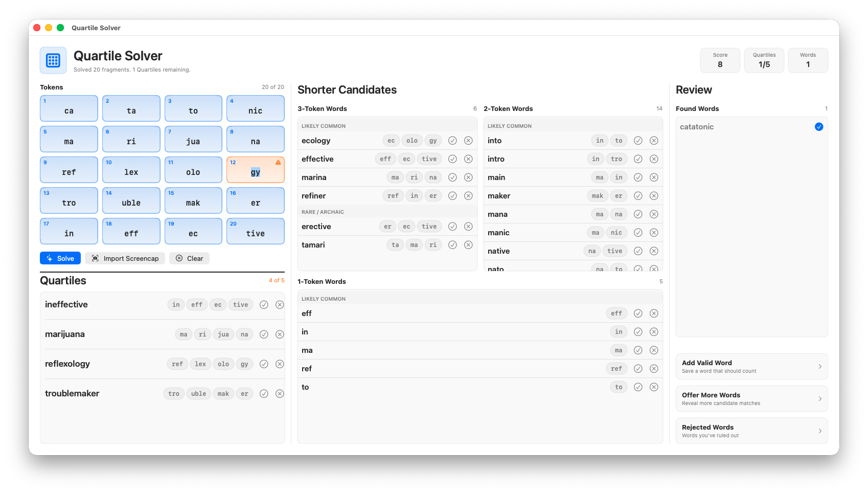Accept the 1-token word ma
Image resolution: width=868 pixels, height=493 pixels.
click(x=638, y=350)
